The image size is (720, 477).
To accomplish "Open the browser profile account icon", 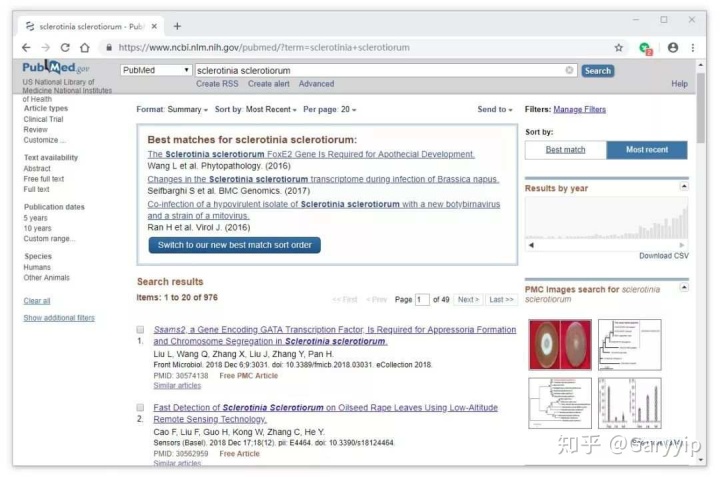I will (x=673, y=48).
